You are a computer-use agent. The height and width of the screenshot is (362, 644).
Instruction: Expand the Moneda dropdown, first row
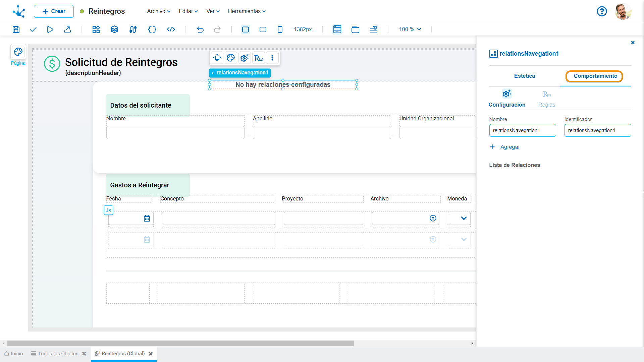coord(464,219)
